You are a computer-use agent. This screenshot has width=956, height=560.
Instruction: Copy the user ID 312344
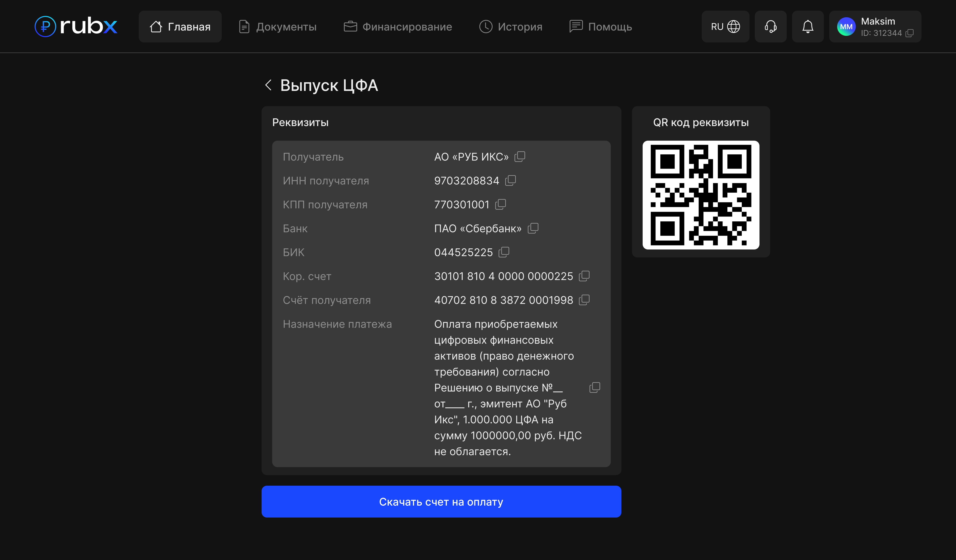[909, 33]
